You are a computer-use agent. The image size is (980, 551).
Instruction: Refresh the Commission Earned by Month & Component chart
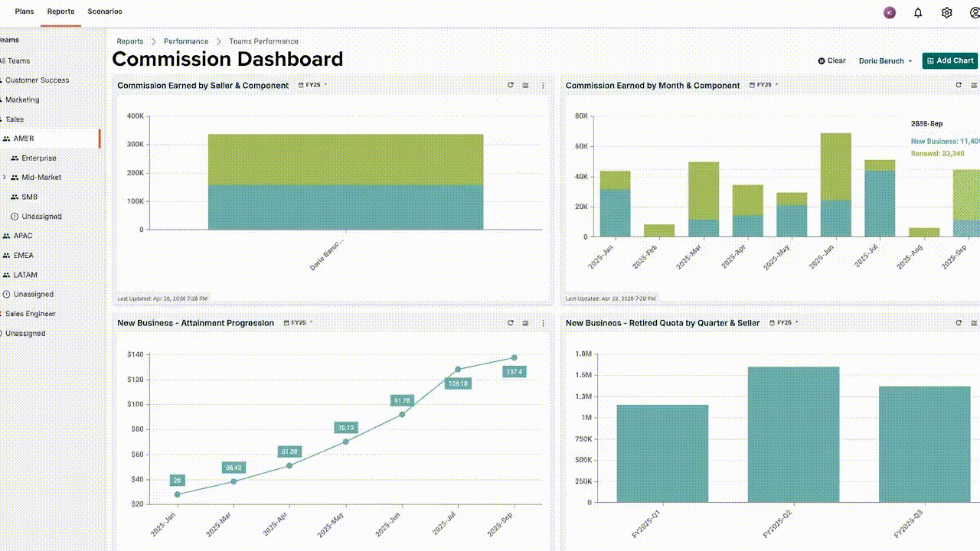point(959,86)
